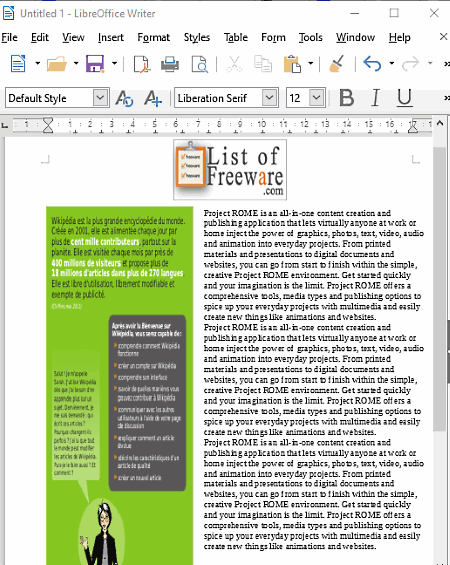Open the Styles menu
Viewport: 450px width, 565px height.
pyautogui.click(x=197, y=37)
